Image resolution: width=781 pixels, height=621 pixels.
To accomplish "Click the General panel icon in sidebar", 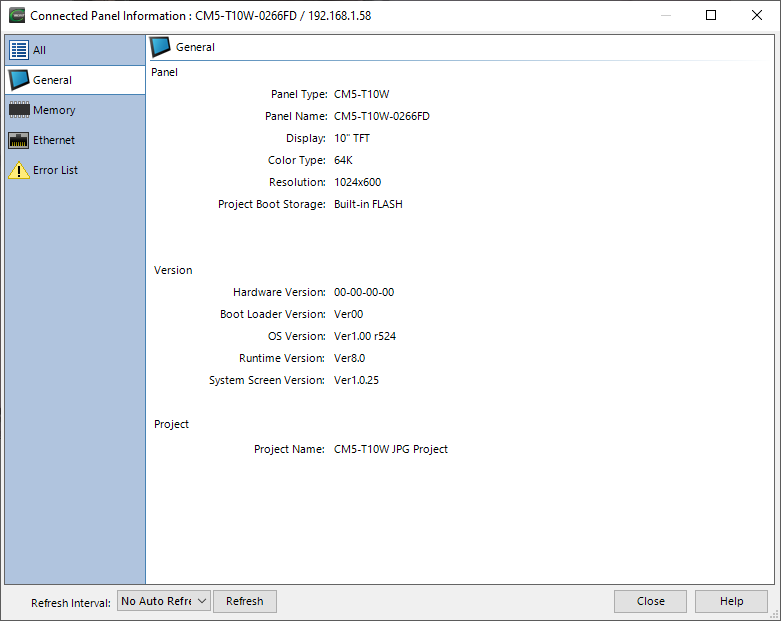I will pyautogui.click(x=19, y=80).
